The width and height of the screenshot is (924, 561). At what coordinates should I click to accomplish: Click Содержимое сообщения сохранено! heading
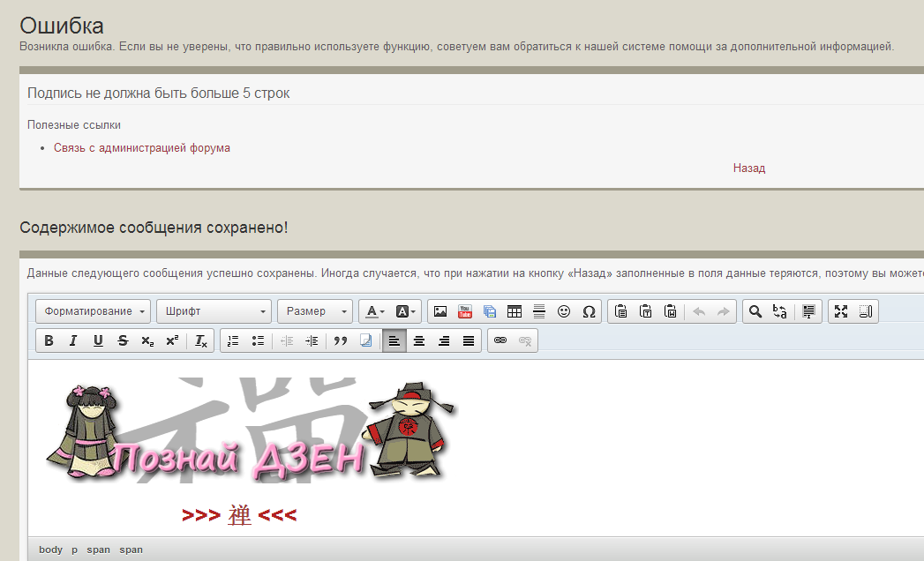click(154, 228)
